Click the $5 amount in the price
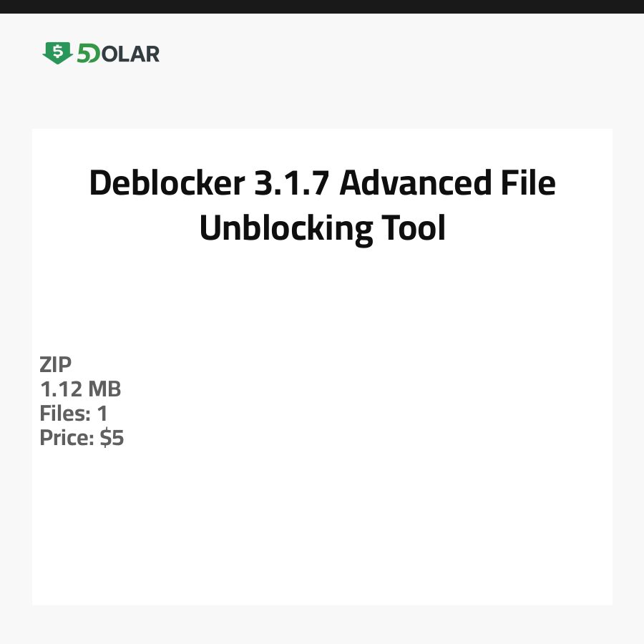Image resolution: width=644 pixels, height=644 pixels. (x=112, y=438)
